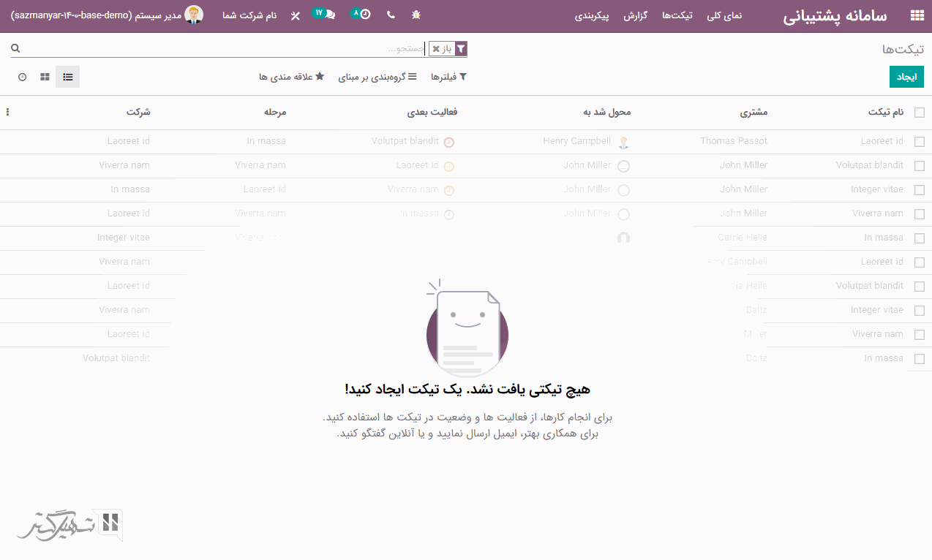Viewport: 932px width, 560px height.
Task: Click the phone icon in top bar
Action: (390, 15)
